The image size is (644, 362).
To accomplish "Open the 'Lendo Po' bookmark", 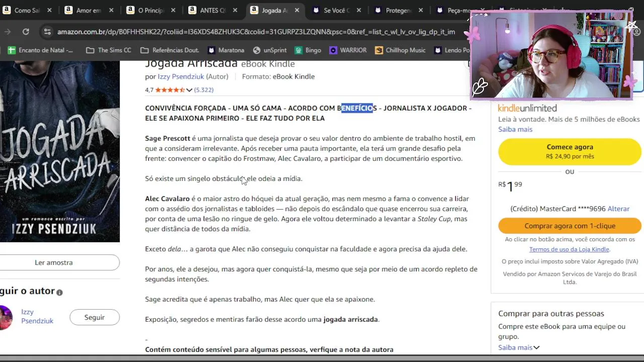I will pos(452,50).
